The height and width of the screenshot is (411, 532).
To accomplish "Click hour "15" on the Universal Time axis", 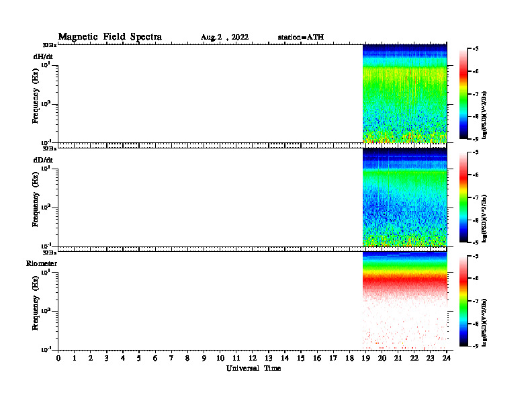I will (301, 358).
